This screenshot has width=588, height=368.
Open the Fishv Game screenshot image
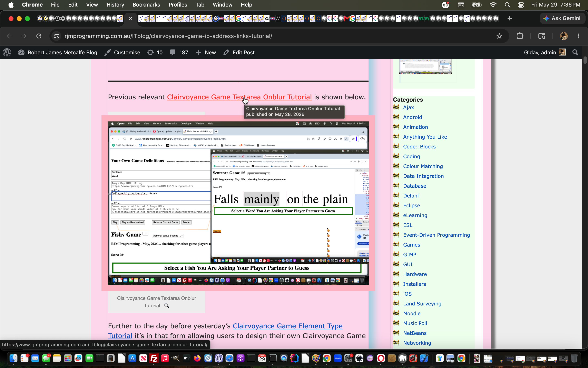click(x=238, y=203)
